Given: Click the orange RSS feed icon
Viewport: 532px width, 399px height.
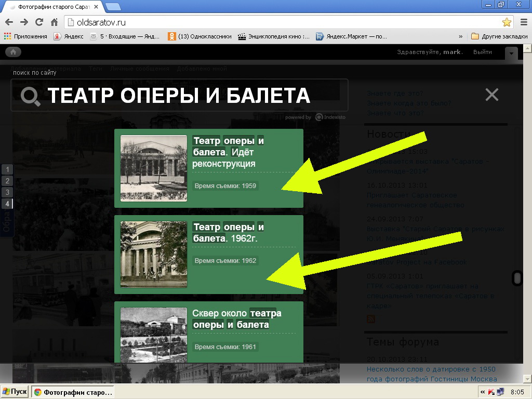Looking at the screenshot, I should (371, 319).
